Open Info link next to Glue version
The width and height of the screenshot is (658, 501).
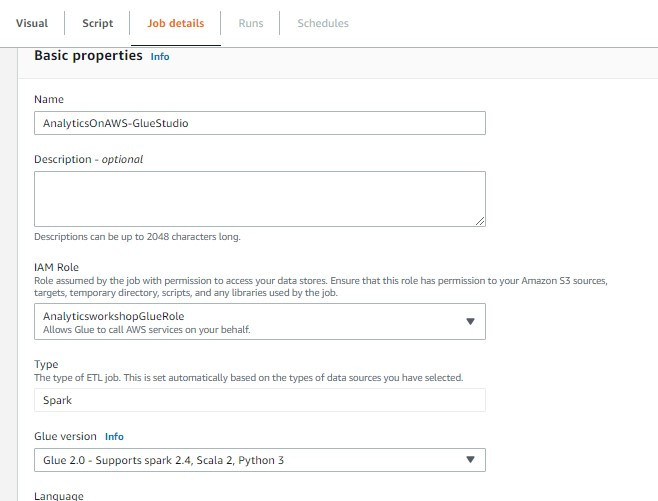point(114,437)
